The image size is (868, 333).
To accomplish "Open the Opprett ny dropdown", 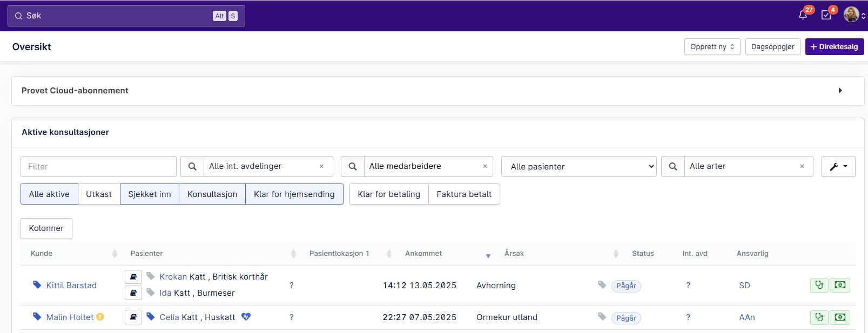I will [x=712, y=47].
